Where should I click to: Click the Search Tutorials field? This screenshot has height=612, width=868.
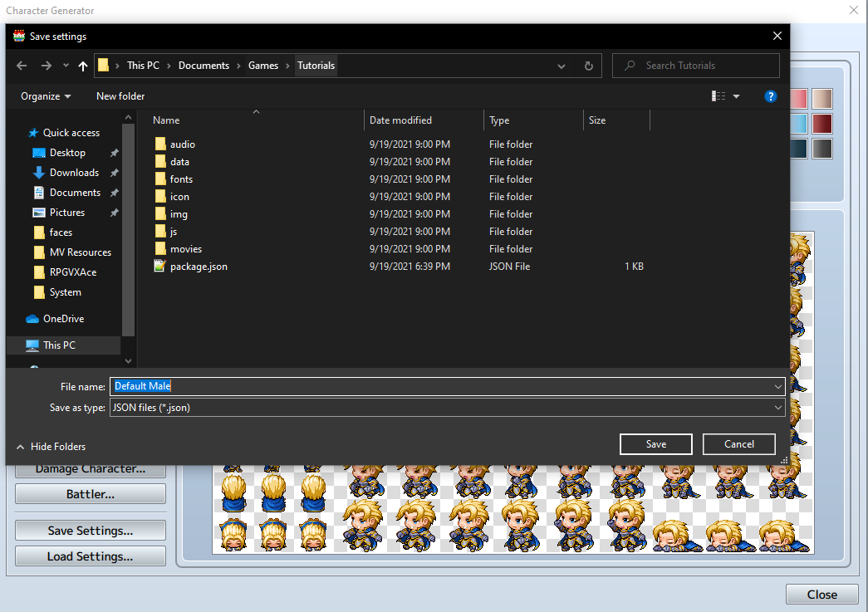[696, 66]
